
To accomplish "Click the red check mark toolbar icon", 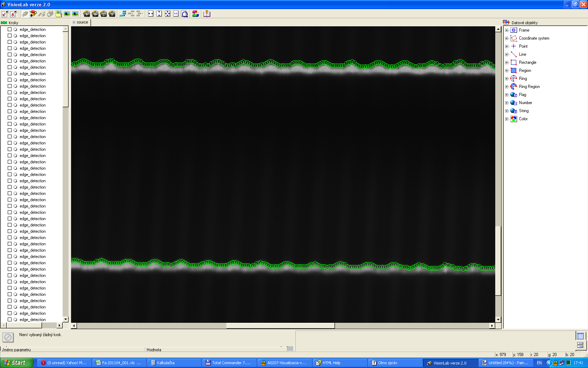I will click(x=5, y=14).
